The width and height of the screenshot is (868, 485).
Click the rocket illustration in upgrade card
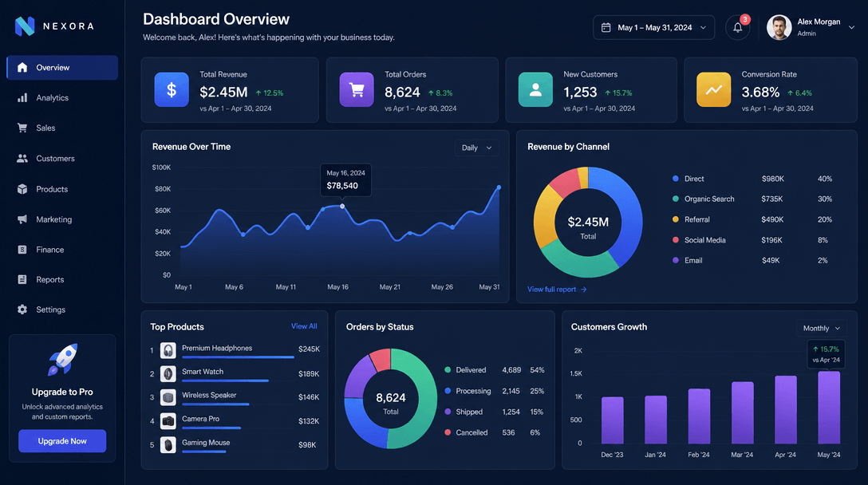[x=62, y=359]
